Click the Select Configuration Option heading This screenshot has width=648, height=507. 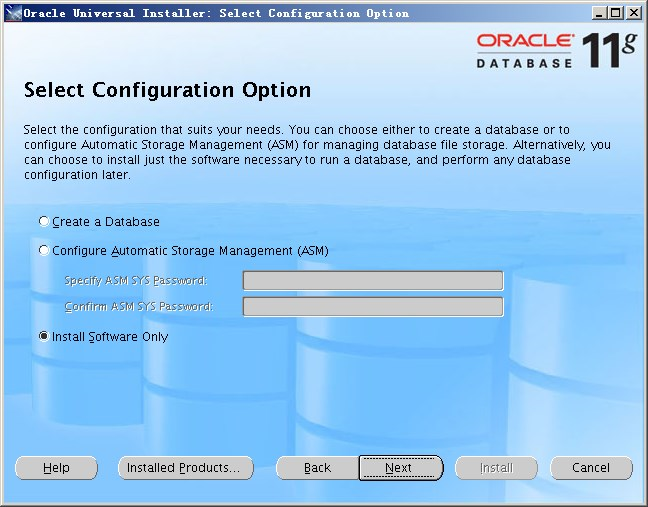167,90
